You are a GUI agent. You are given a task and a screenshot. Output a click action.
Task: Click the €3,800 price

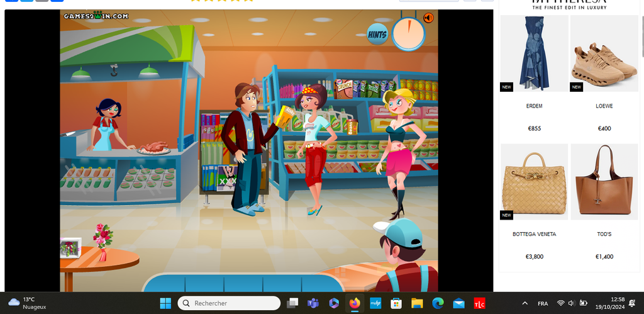click(x=534, y=257)
